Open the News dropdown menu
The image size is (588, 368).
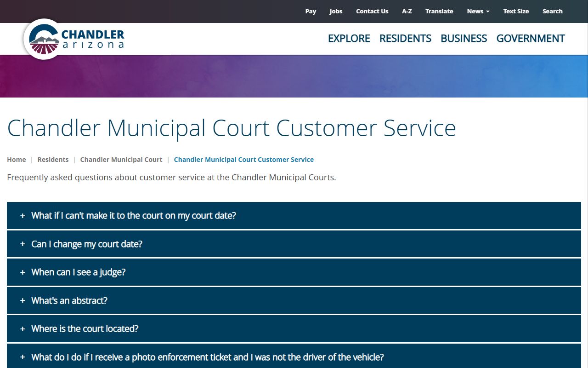(x=478, y=11)
